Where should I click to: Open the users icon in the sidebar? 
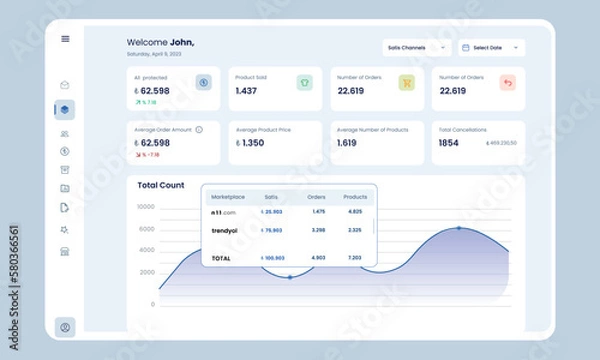65,134
